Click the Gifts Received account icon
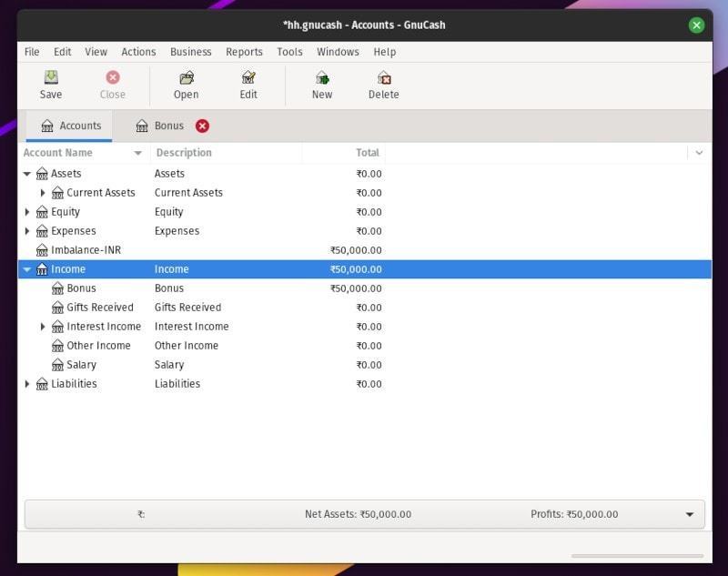This screenshot has height=576, width=728. pos(57,308)
